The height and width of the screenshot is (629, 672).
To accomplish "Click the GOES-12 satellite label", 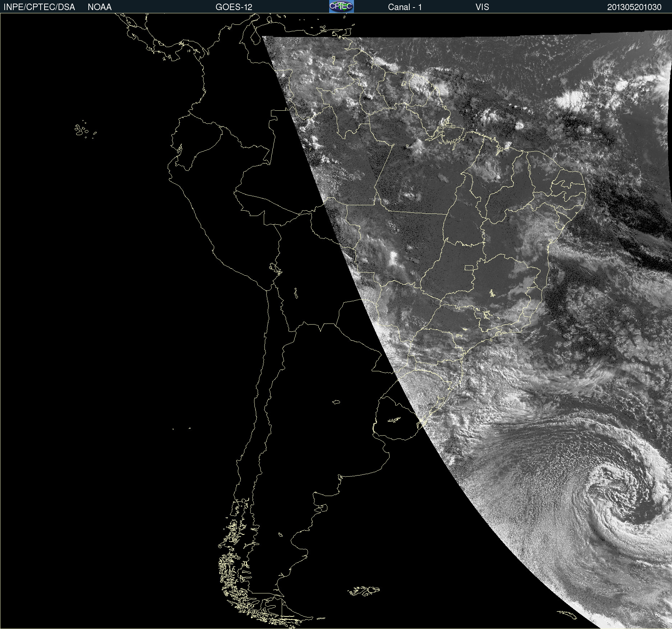I will coord(234,7).
